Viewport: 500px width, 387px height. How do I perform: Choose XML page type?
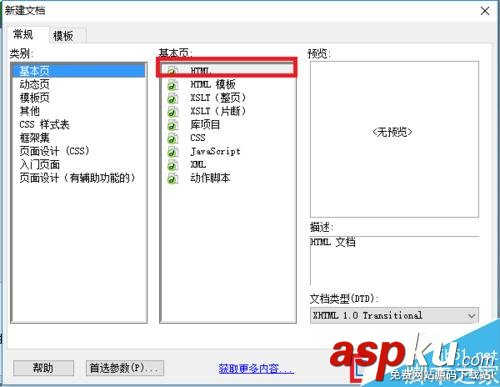pyautogui.click(x=198, y=164)
